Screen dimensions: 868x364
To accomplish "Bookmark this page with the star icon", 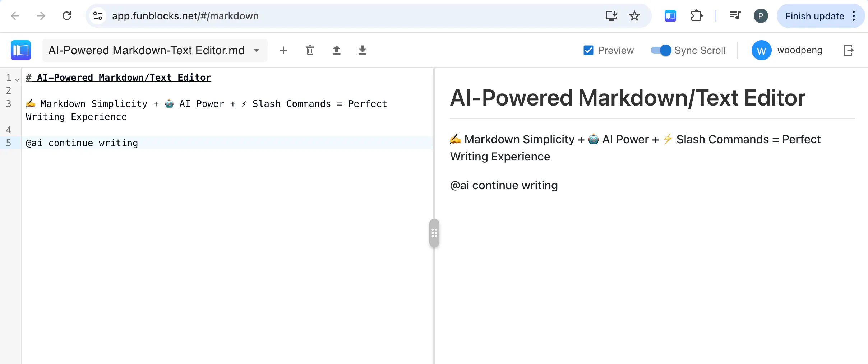I will [x=634, y=16].
